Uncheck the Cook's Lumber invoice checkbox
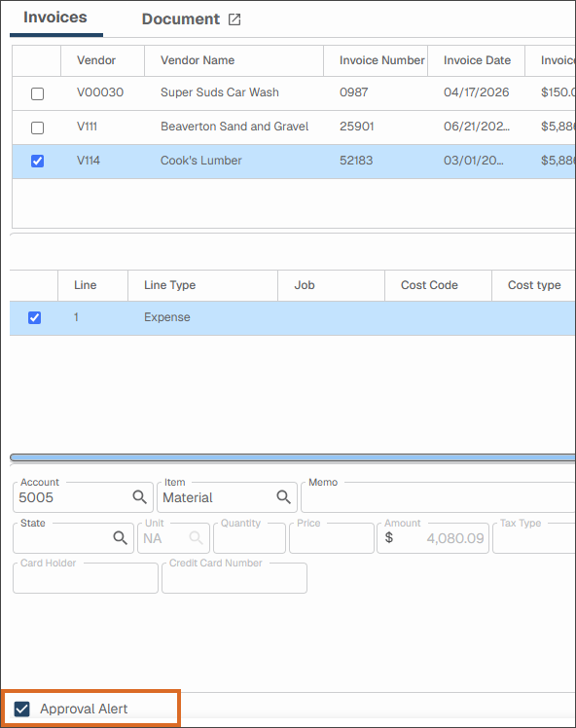576x728 pixels. (x=37, y=162)
